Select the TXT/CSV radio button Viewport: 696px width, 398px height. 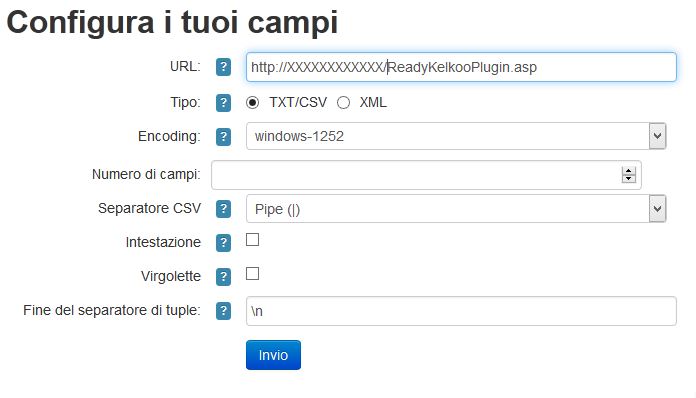pyautogui.click(x=253, y=103)
